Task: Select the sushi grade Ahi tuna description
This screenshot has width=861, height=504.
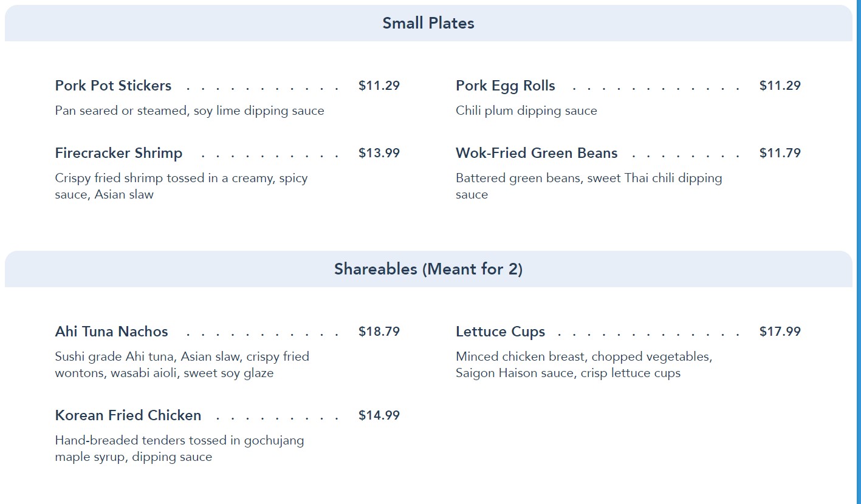Action: 182,364
